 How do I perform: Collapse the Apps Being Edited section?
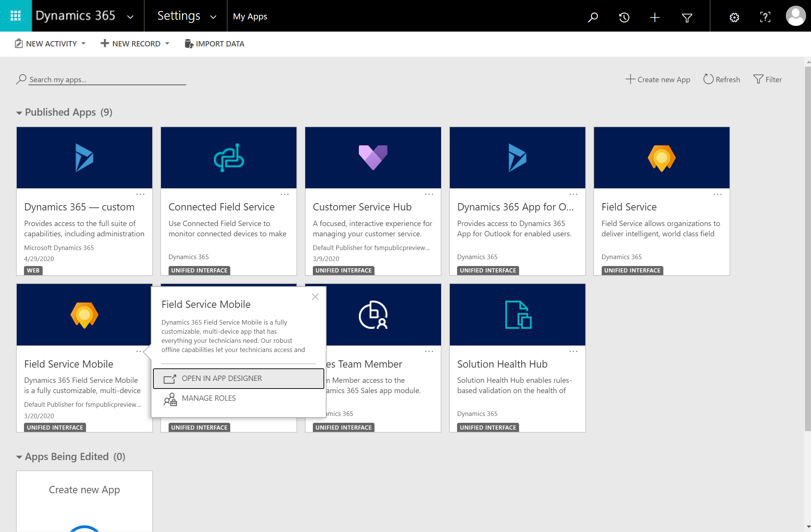[x=19, y=457]
